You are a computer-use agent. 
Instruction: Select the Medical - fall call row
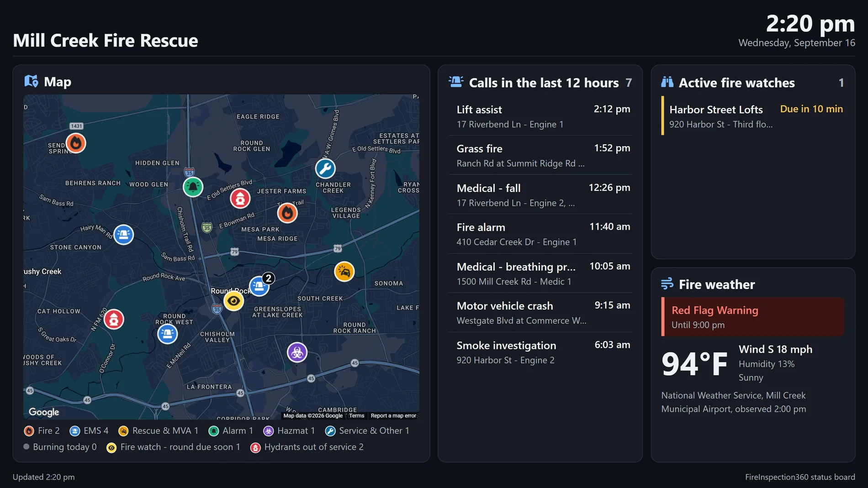(540, 195)
